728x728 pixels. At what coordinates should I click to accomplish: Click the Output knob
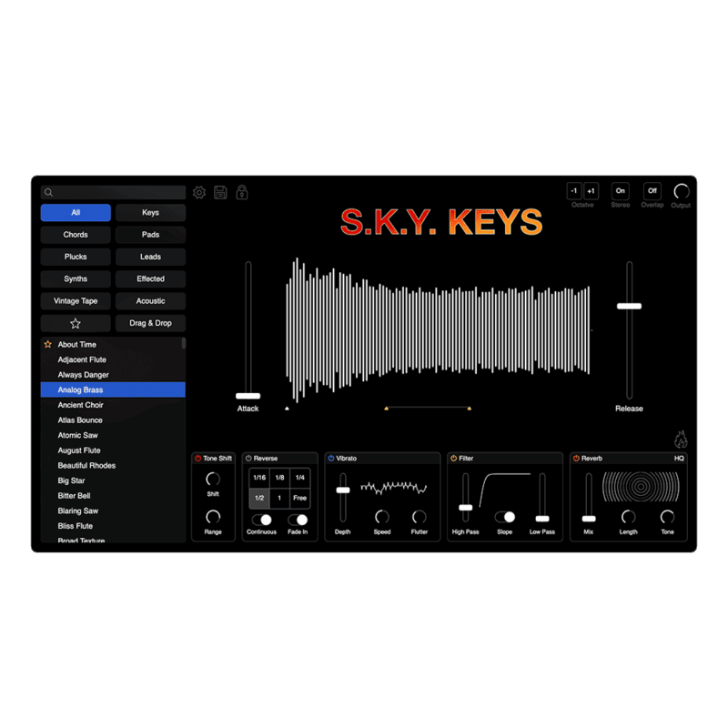681,191
